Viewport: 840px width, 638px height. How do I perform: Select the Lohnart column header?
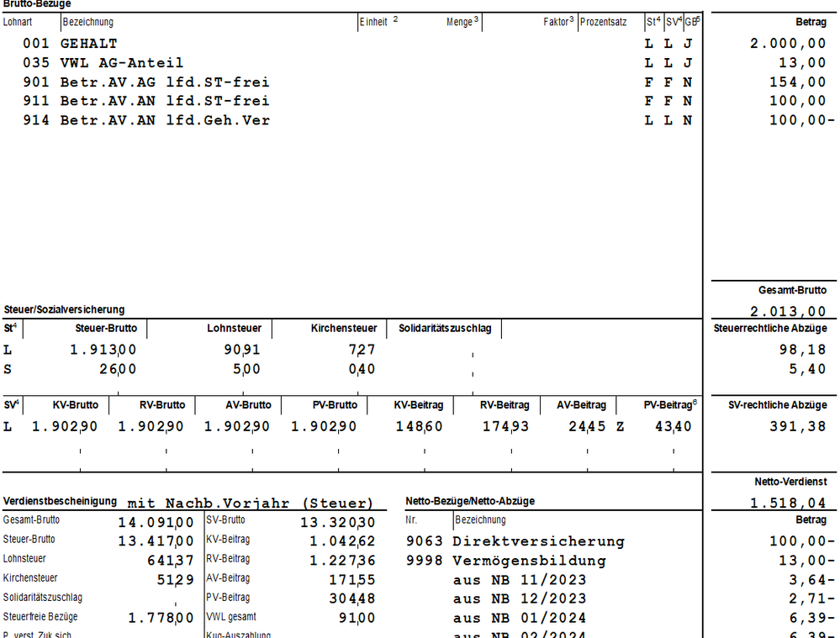17,22
